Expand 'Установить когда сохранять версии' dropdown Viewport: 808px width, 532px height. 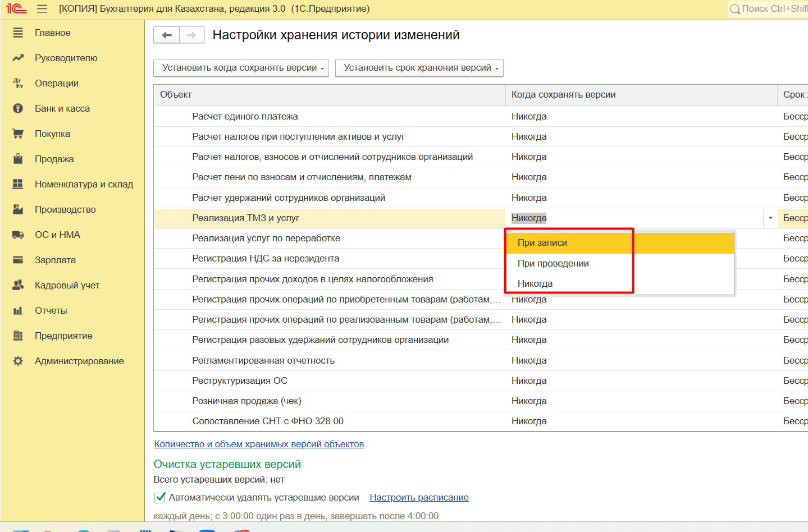pos(243,68)
